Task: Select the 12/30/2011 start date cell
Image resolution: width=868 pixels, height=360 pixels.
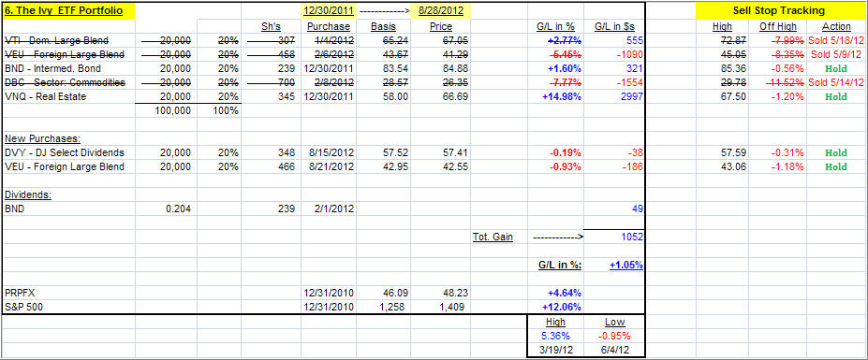Action: point(328,10)
